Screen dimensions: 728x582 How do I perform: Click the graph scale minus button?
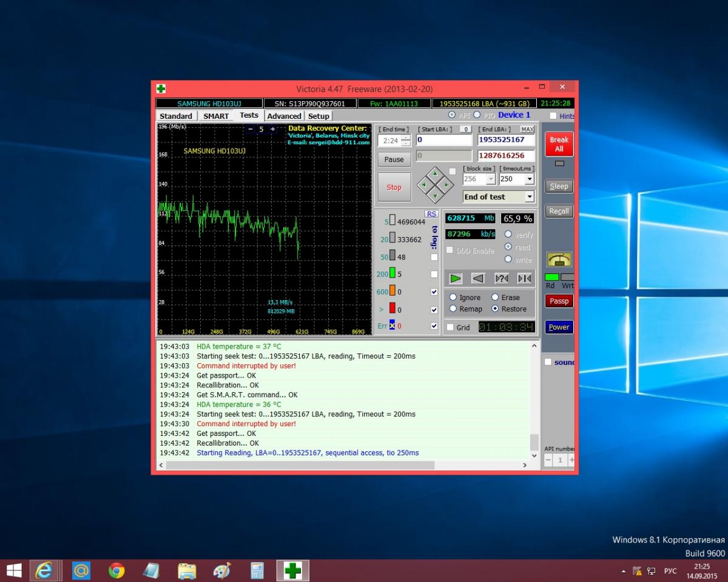click(x=251, y=129)
